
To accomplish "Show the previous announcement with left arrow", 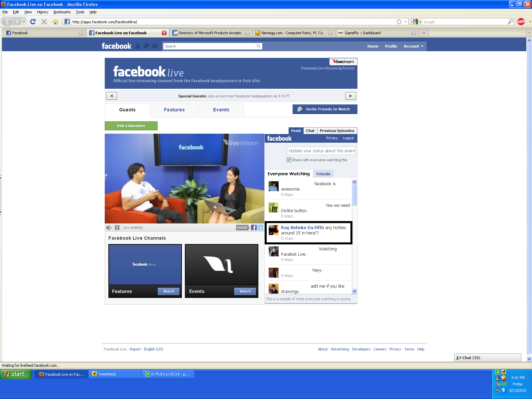I will pos(111,96).
